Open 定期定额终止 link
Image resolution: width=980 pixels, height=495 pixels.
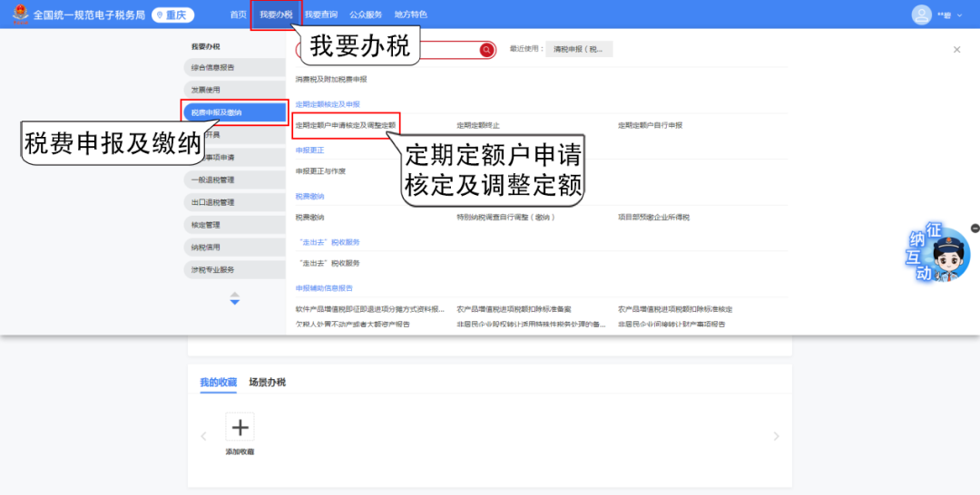[478, 125]
